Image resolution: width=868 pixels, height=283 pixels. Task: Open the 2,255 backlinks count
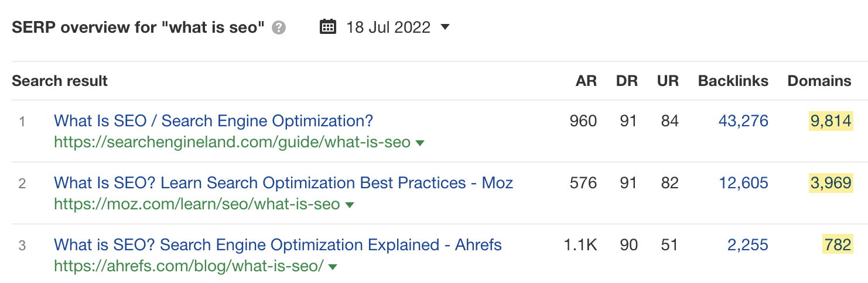pyautogui.click(x=747, y=245)
